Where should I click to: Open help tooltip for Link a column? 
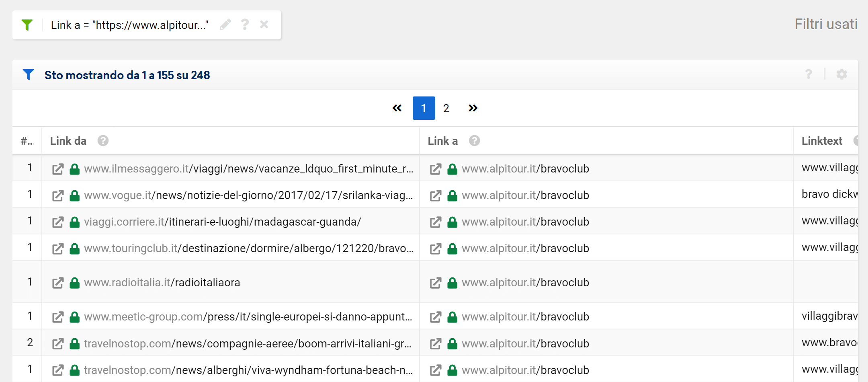[x=474, y=141]
